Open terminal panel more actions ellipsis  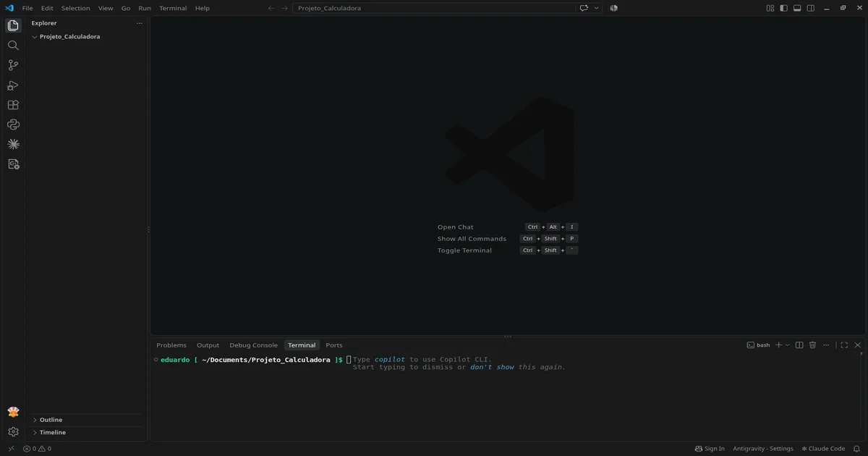[x=825, y=345]
